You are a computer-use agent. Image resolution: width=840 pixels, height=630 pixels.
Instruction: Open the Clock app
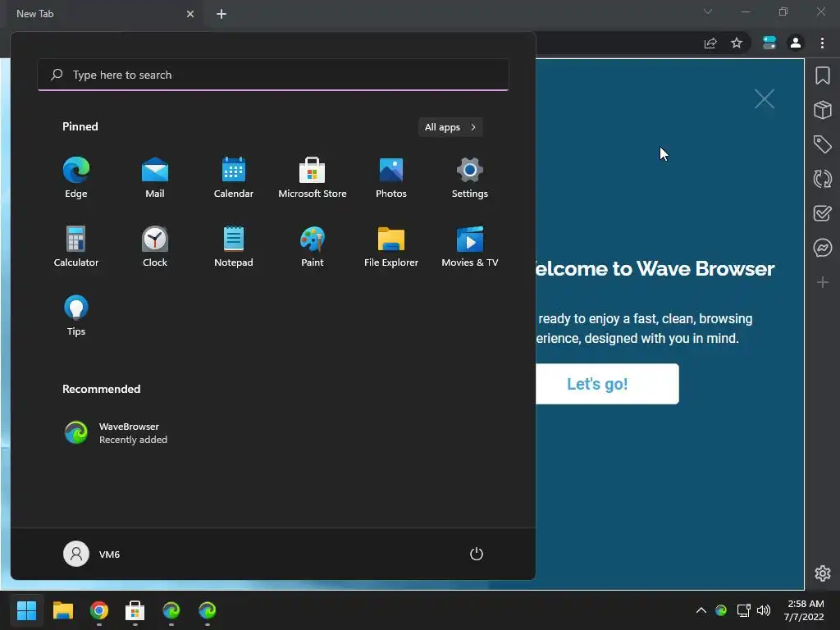click(x=155, y=246)
